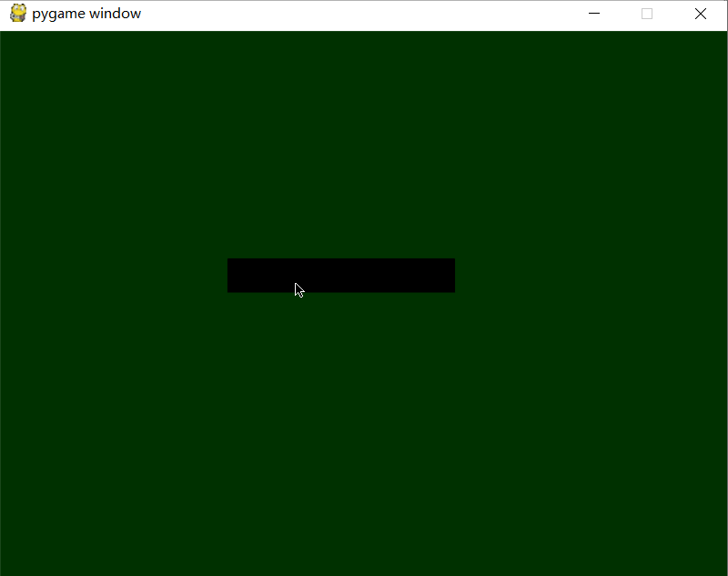Click the top-right corner of the green canvas
The width and height of the screenshot is (728, 576).
[x=724, y=34]
